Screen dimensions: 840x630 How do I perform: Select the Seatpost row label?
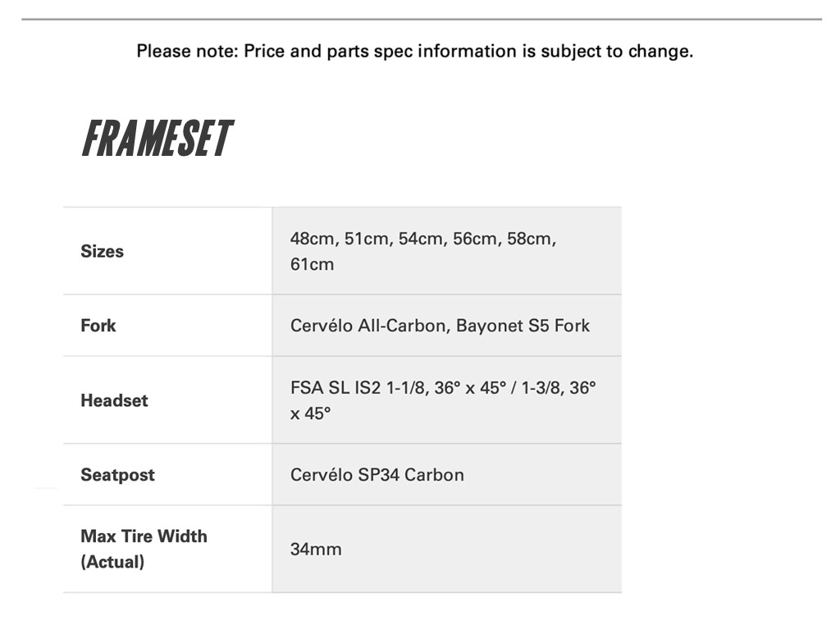pos(117,475)
